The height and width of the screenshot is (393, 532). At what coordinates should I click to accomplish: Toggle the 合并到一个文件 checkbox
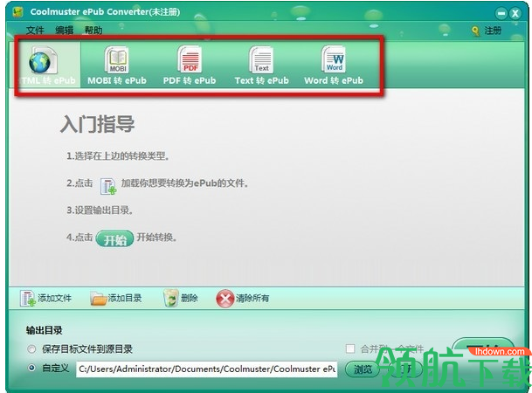pos(350,348)
